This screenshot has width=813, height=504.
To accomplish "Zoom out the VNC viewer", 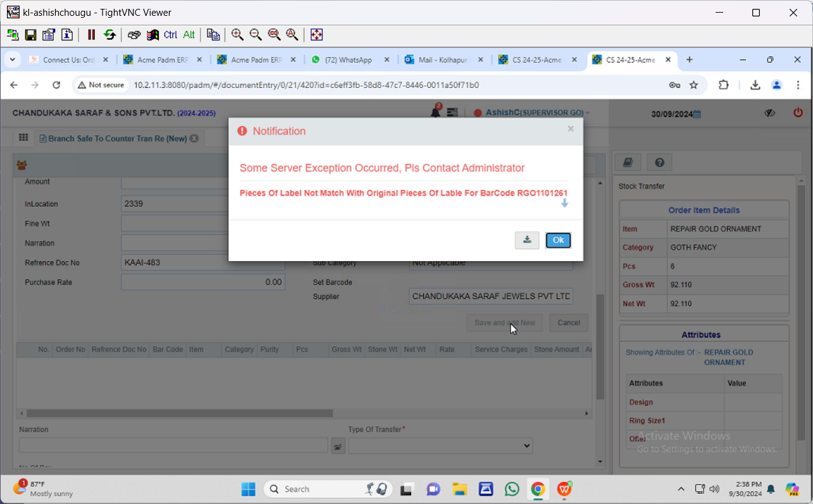I will pyautogui.click(x=256, y=35).
